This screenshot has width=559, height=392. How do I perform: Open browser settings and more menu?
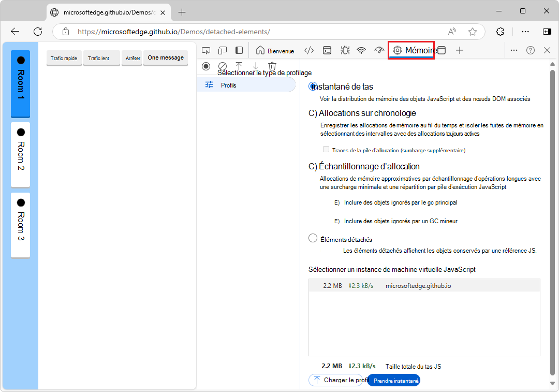point(525,32)
